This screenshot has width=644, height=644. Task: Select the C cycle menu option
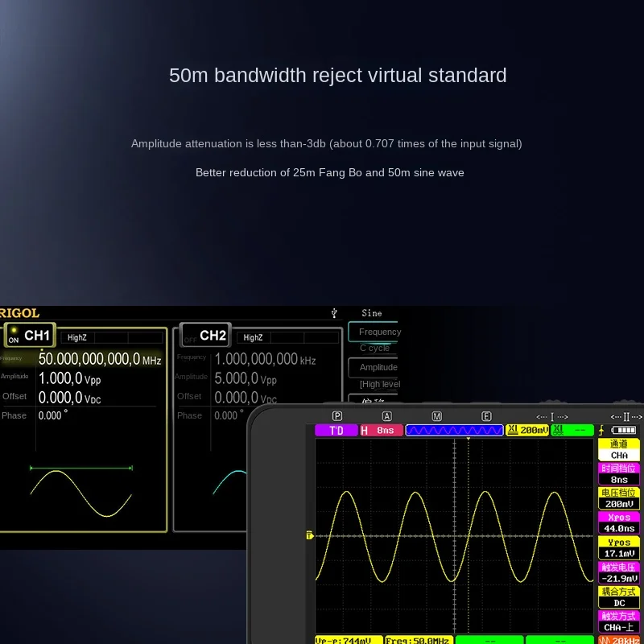374,348
